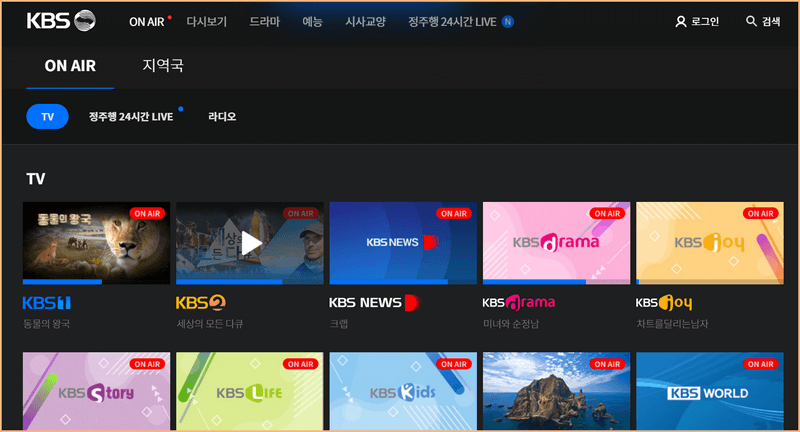800x432 pixels.
Task: Select 정주행 24시간 LIVE filter
Action: pos(131,117)
